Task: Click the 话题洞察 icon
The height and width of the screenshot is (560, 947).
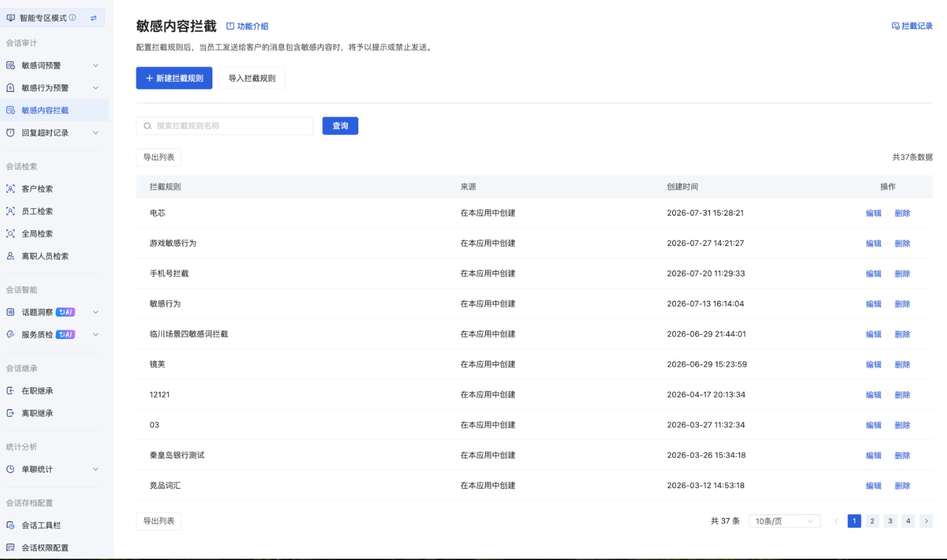Action: 10,312
